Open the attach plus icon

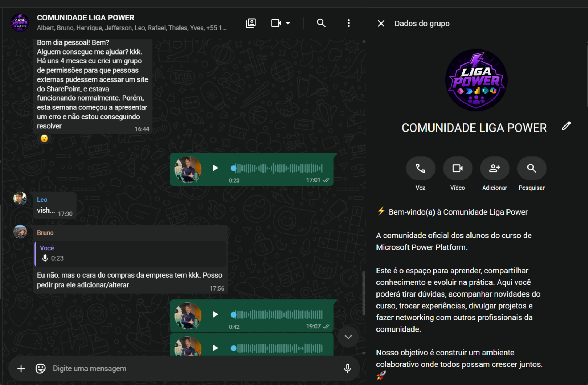(21, 369)
